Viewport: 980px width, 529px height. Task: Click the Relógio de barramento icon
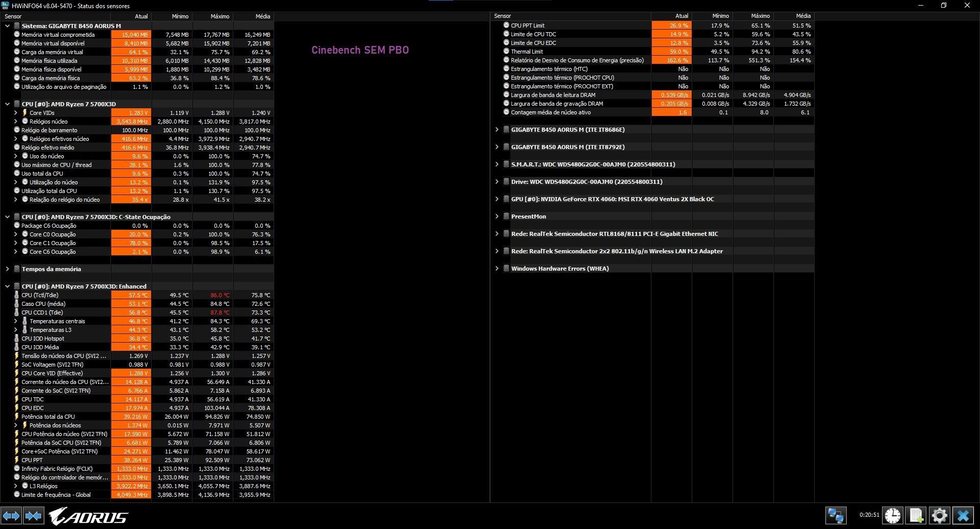click(17, 130)
